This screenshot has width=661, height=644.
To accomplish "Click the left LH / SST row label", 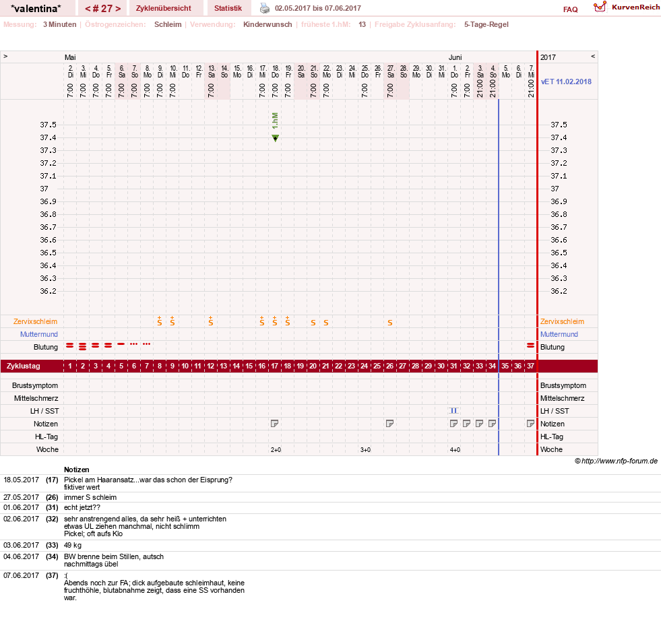I will pos(44,411).
